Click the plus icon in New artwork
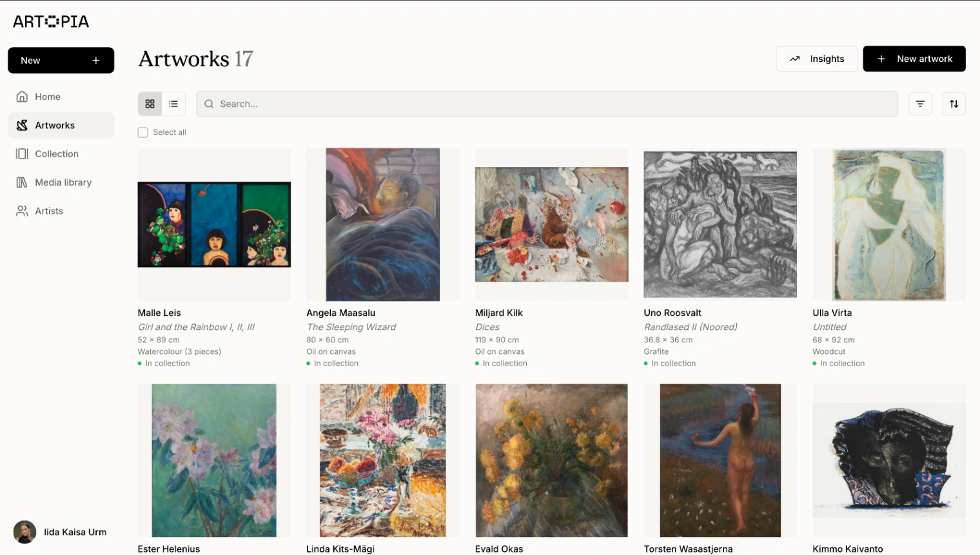980x555 pixels. [x=881, y=59]
